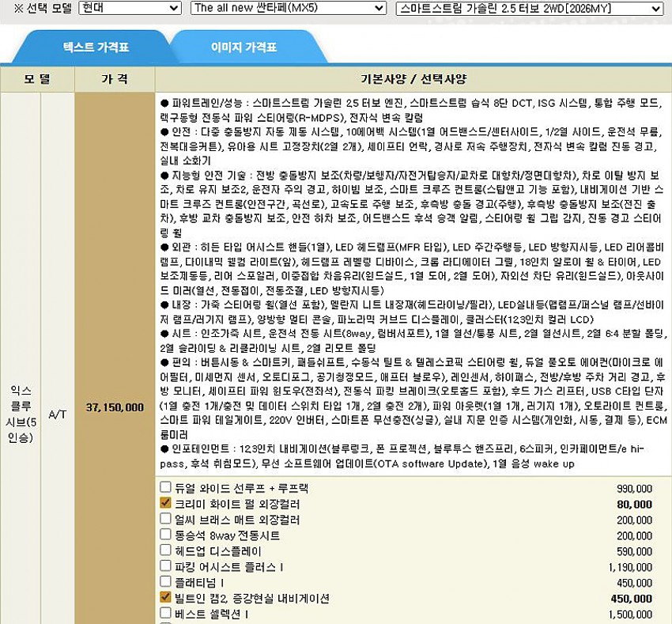Open the 현대 manufacturer dropdown
Image resolution: width=672 pixels, height=624 pixels.
[x=130, y=9]
